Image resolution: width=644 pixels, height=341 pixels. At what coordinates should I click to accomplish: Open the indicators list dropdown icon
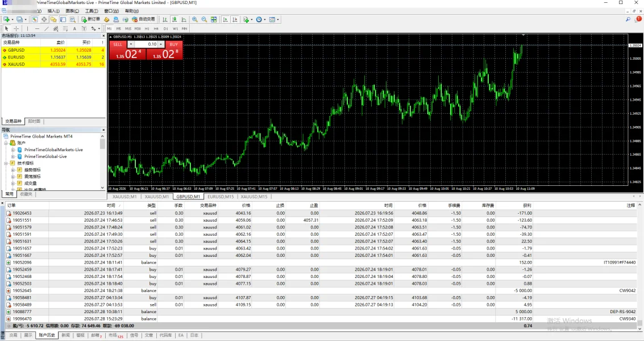(x=248, y=19)
